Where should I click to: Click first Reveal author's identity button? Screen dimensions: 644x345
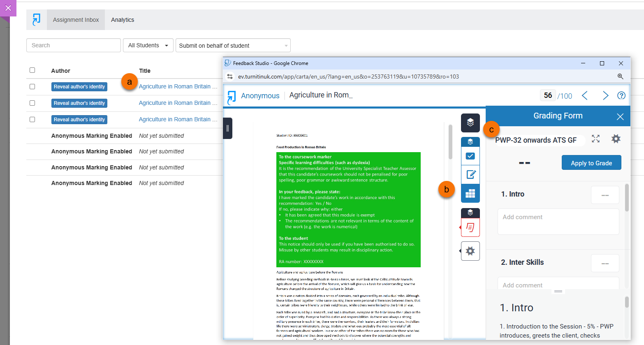[79, 87]
